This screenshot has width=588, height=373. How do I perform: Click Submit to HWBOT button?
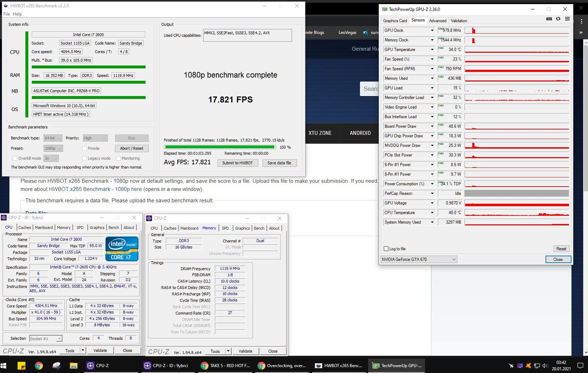click(237, 163)
